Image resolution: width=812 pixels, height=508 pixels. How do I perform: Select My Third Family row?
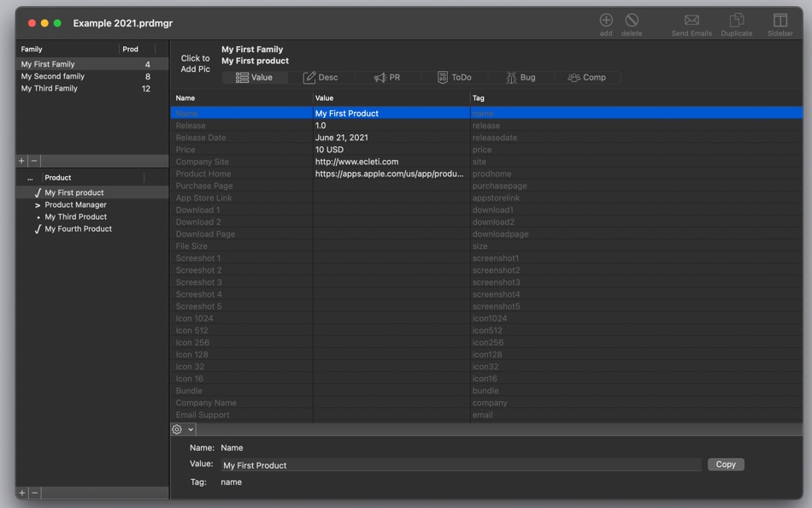pos(92,89)
